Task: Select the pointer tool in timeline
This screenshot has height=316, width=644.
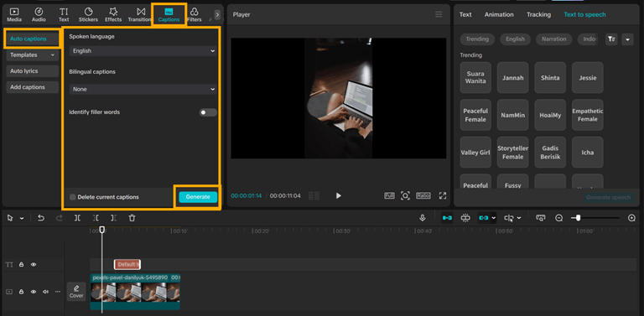Action: [10, 218]
